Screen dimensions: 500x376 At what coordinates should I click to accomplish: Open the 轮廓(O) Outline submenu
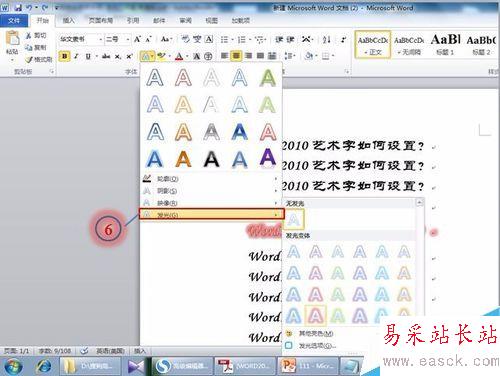[210, 179]
